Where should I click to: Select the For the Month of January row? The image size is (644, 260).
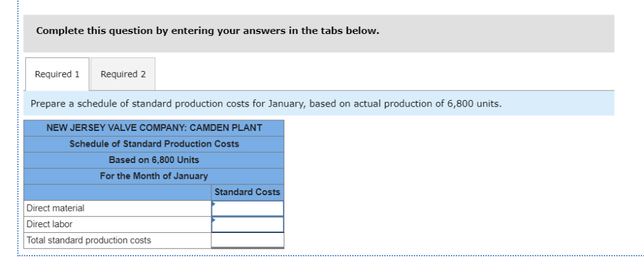tap(154, 176)
